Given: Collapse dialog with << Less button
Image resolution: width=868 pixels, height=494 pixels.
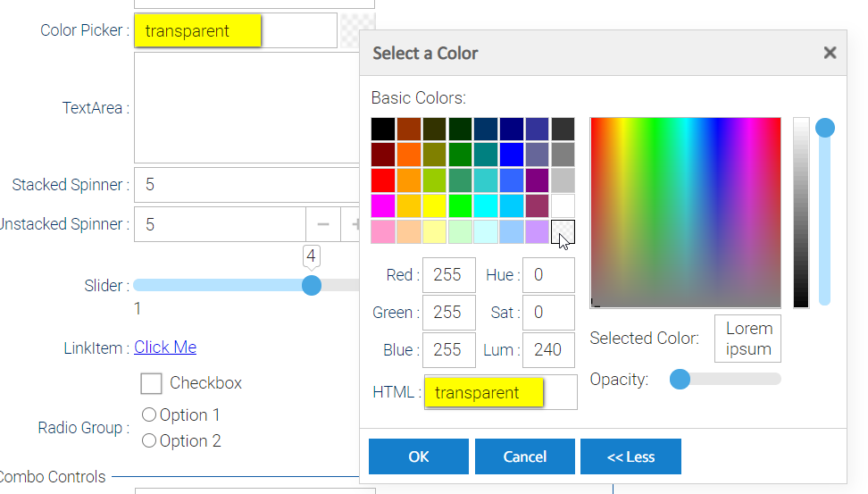Looking at the screenshot, I should 630,456.
